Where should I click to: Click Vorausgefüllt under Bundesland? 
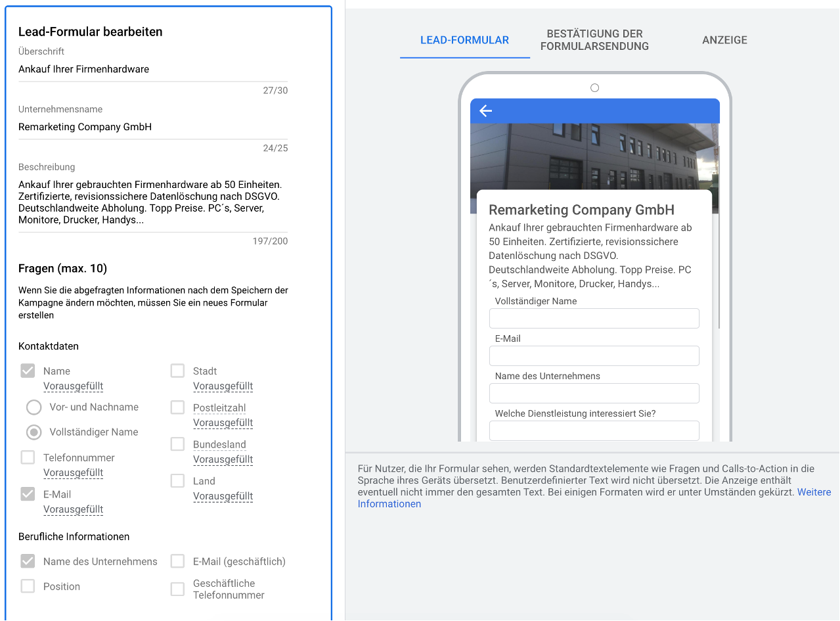(x=223, y=460)
